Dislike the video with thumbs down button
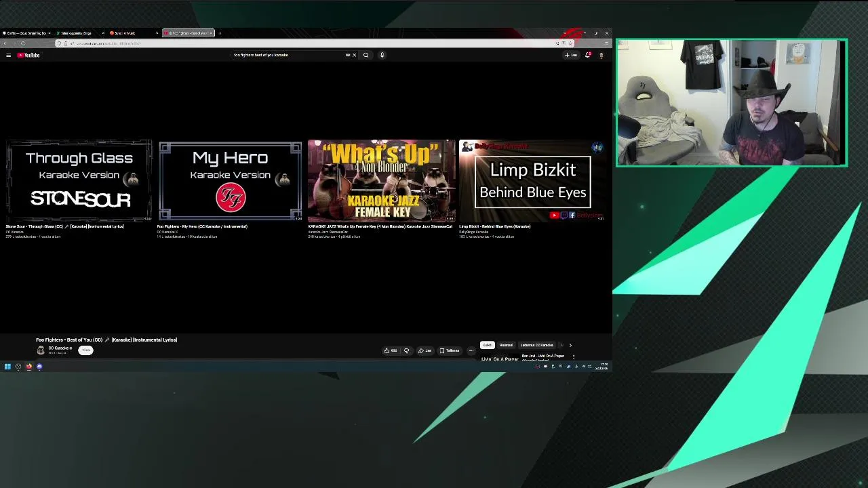868x488 pixels. 407,350
